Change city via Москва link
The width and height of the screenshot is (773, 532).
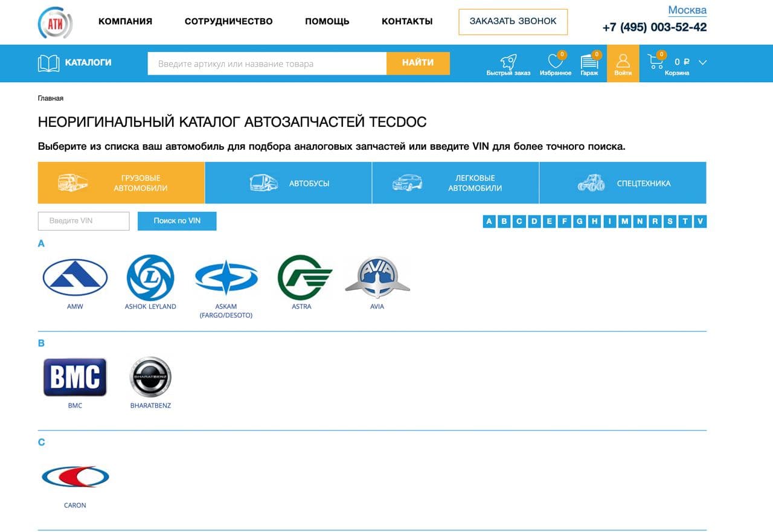[x=687, y=10]
